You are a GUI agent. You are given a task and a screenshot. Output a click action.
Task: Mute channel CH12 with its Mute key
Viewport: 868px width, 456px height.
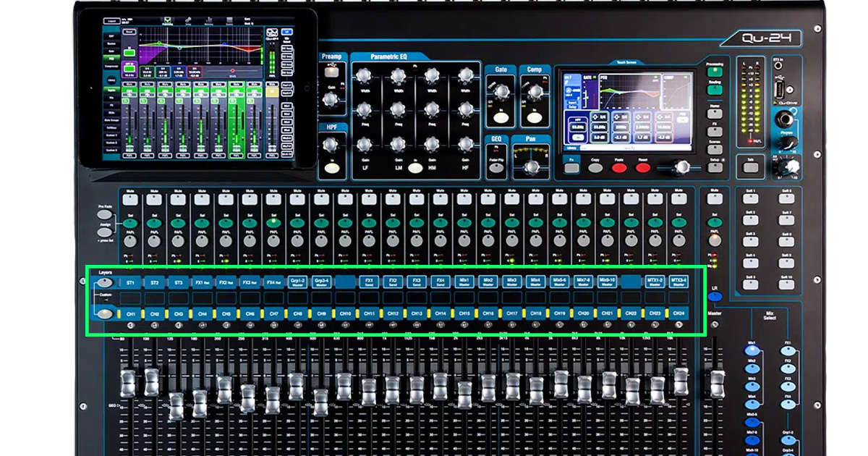click(x=391, y=200)
